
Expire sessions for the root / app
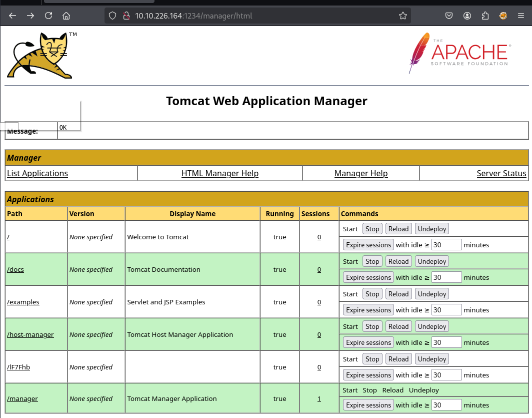[368, 245]
